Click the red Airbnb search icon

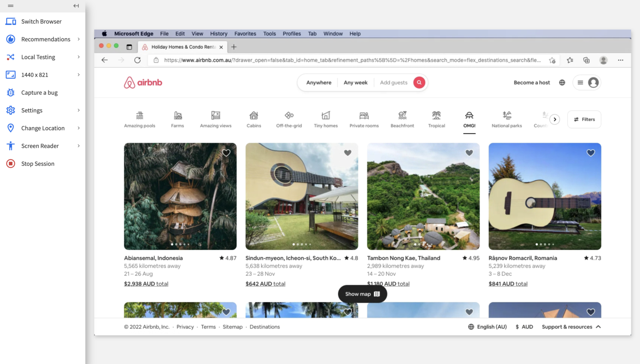click(x=419, y=82)
